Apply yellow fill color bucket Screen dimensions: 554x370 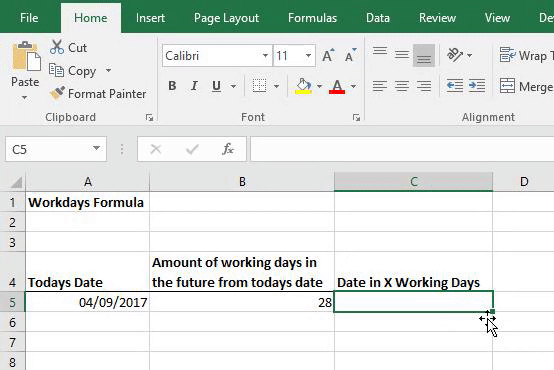[x=303, y=86]
